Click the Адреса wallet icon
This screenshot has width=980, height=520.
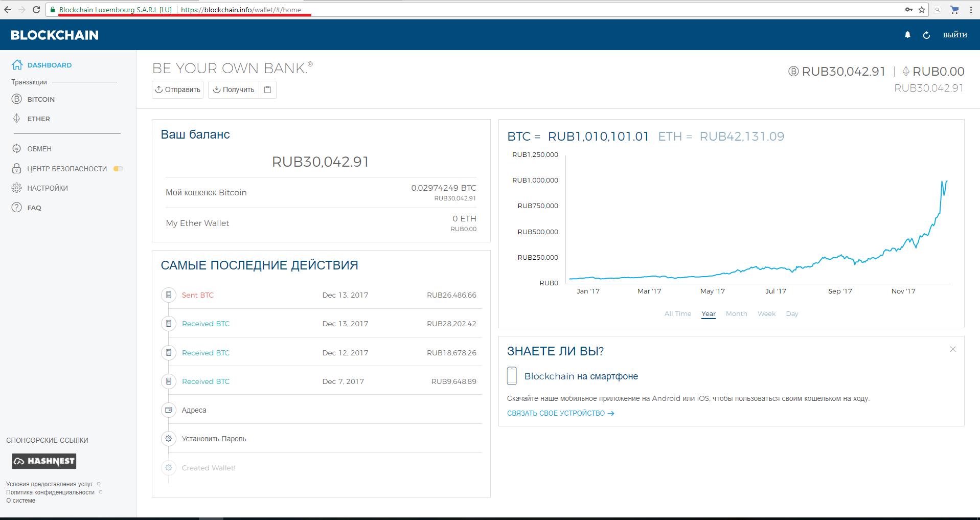coord(169,410)
